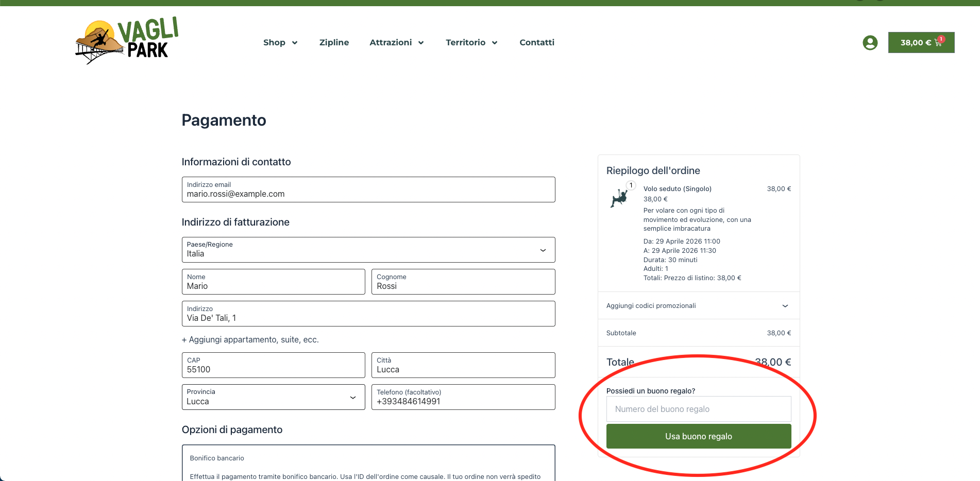Click the CAP input field
980x481 pixels.
274,365
